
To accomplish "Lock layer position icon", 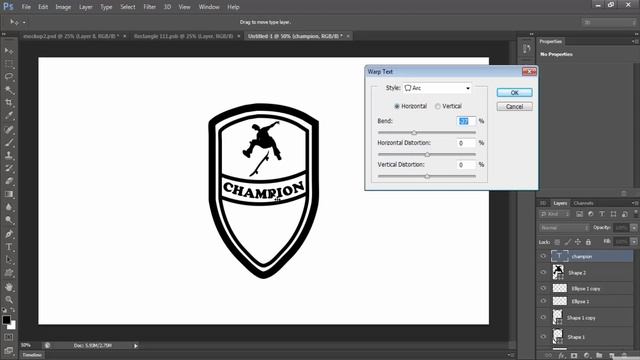I will click(x=578, y=242).
